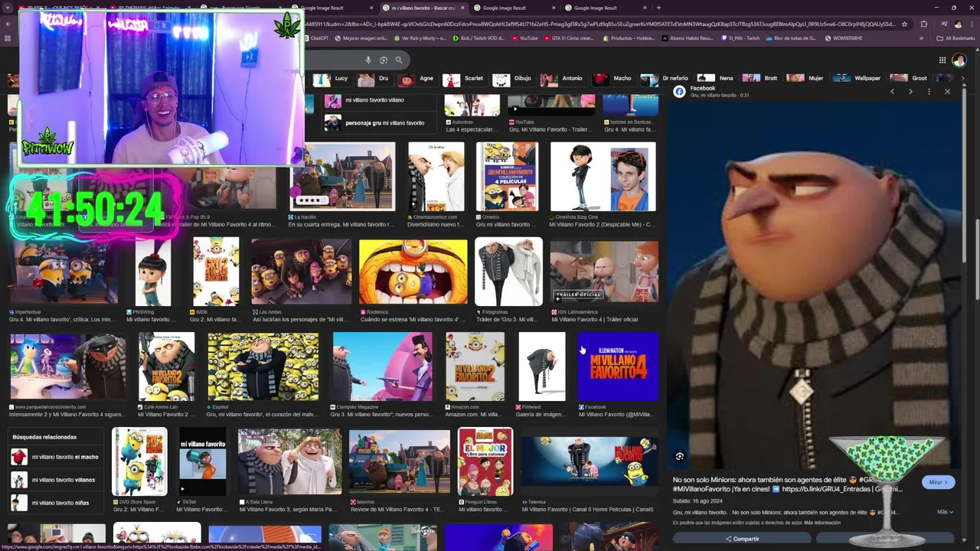
Task: Click the Compartir share button
Action: (x=743, y=539)
